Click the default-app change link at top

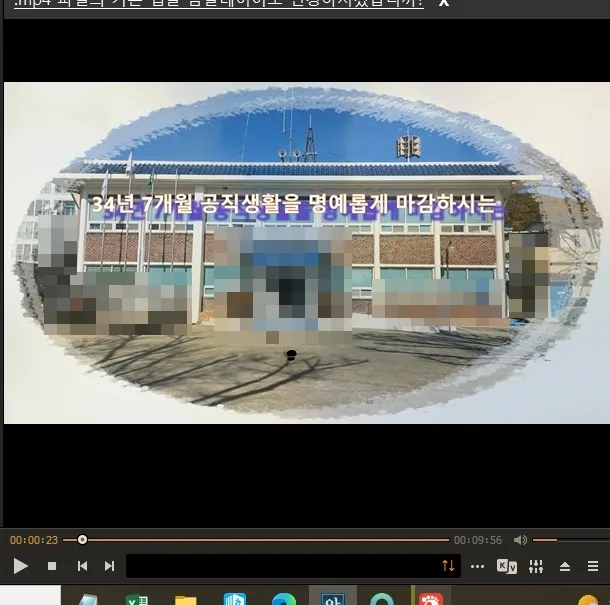tap(219, 4)
